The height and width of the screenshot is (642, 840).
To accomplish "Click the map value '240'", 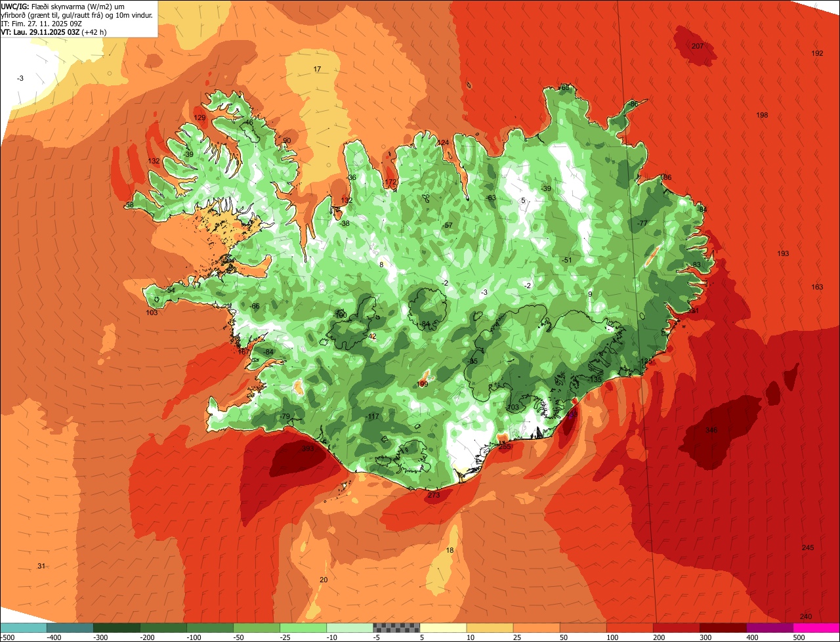I will point(806,616).
